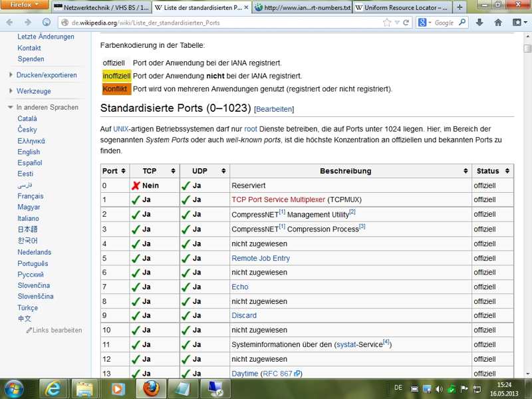
Task: Sort table by UDP column arrows
Action: pos(223,171)
